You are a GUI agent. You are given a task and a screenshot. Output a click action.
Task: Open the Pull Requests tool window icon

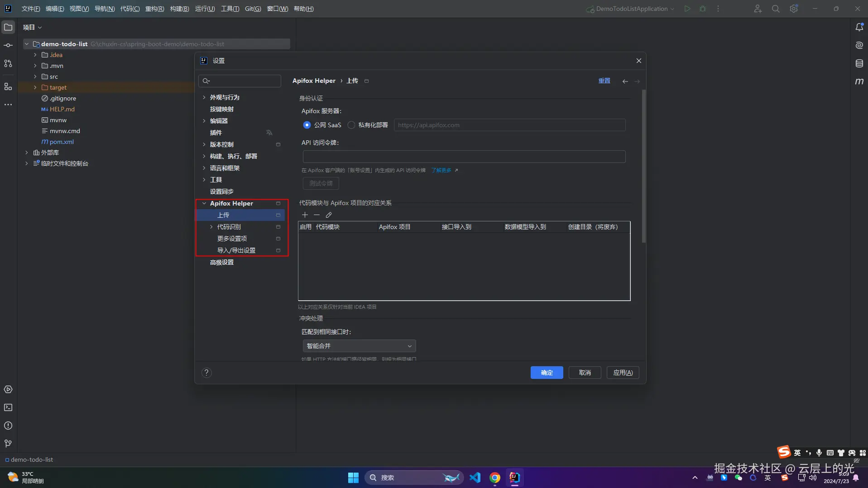pyautogui.click(x=8, y=63)
